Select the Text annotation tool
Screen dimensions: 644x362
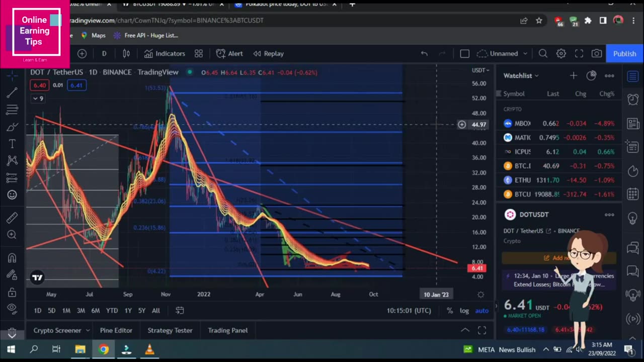[x=12, y=144]
